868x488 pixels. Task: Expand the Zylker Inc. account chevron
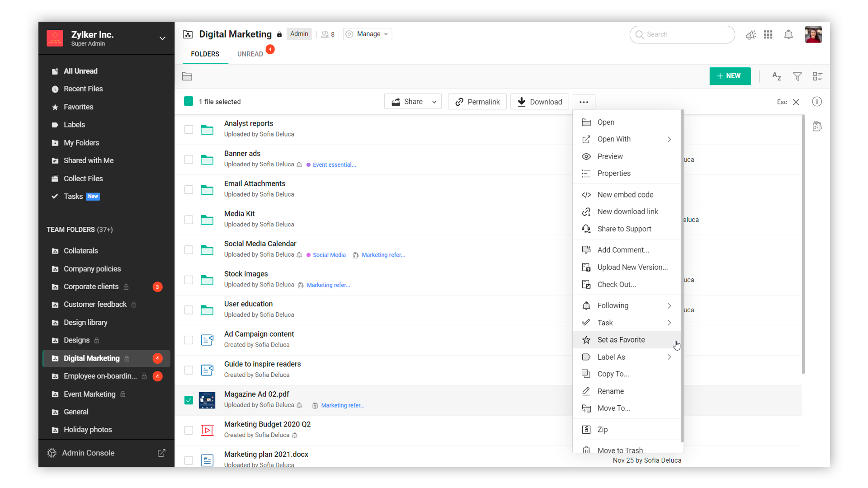coord(162,38)
